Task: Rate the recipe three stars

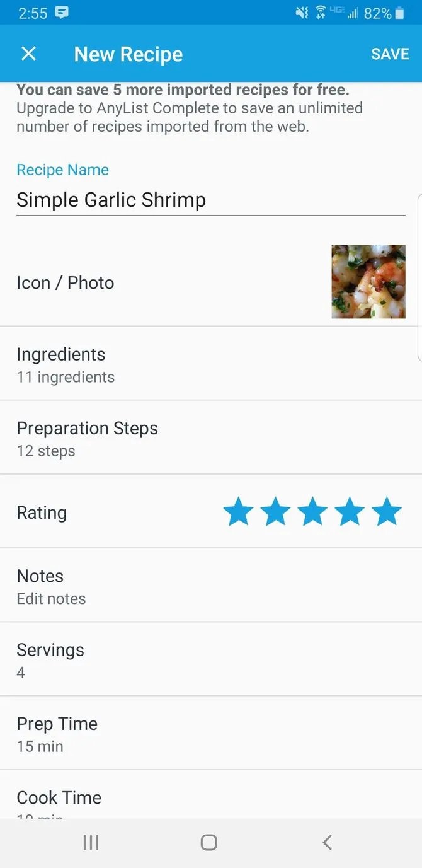Action: click(x=312, y=511)
